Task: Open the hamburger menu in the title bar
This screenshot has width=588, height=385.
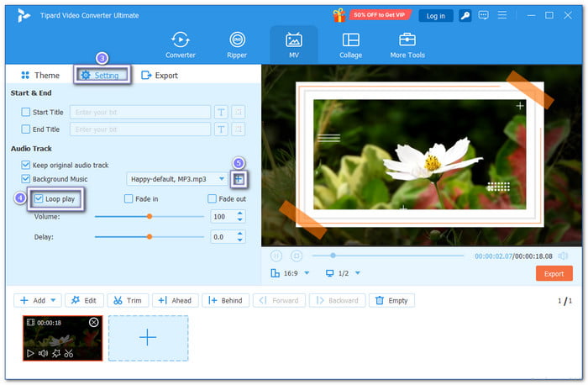Action: coord(502,15)
